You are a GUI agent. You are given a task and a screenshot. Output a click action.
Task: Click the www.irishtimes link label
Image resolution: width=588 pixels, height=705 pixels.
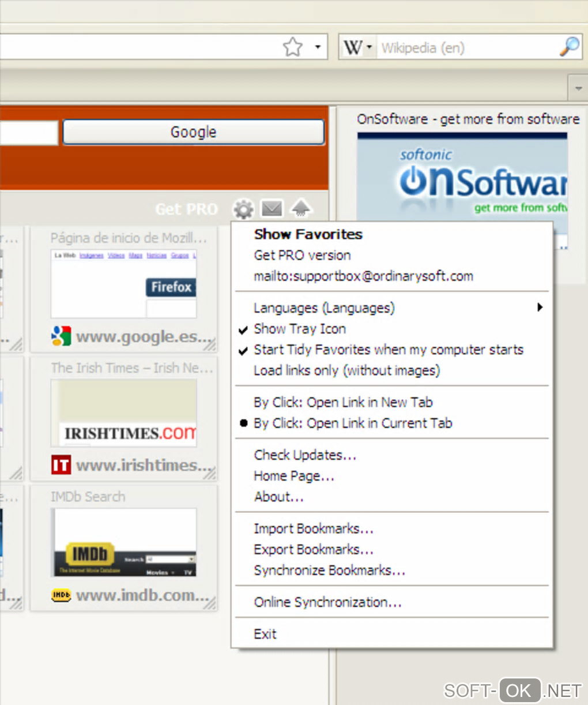pyautogui.click(x=144, y=465)
